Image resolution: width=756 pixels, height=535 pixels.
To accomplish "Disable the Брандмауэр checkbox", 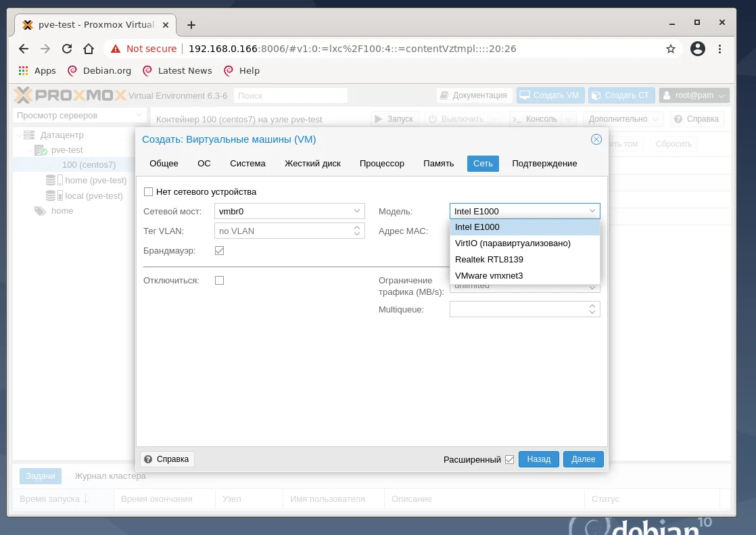I will pos(219,250).
